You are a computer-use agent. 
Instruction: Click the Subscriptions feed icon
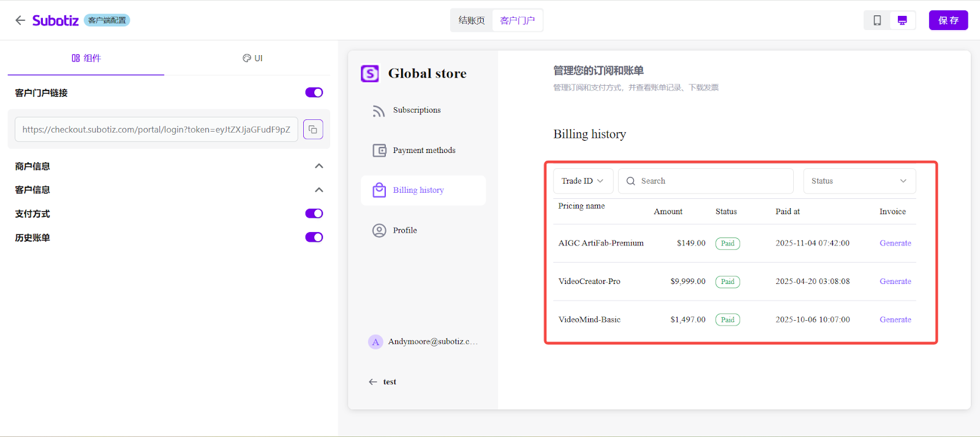379,111
